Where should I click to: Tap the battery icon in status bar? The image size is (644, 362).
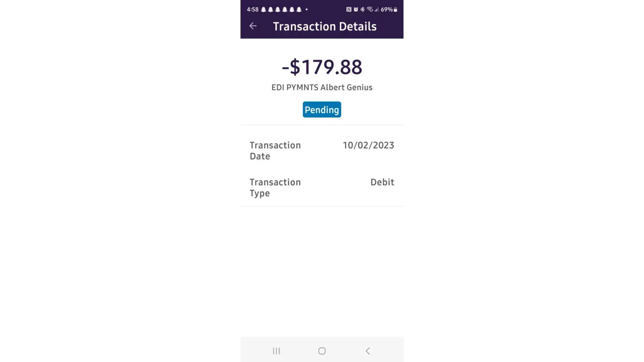pyautogui.click(x=396, y=9)
